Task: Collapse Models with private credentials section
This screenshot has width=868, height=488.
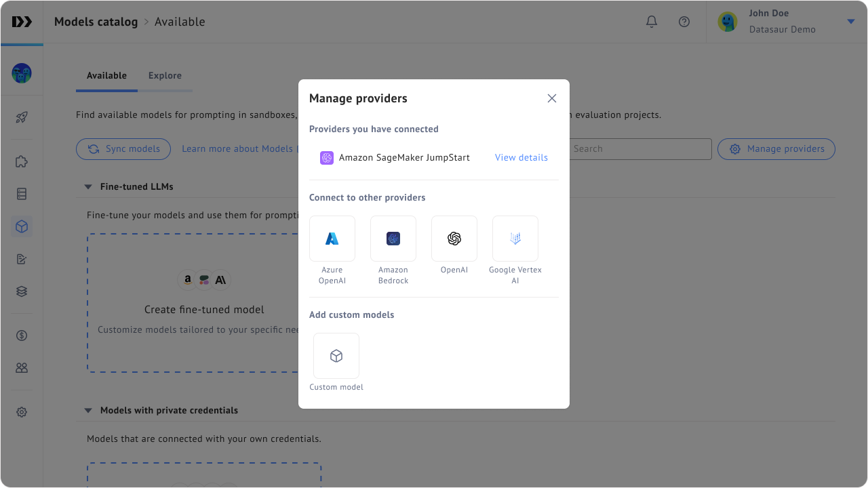Action: [x=88, y=411]
